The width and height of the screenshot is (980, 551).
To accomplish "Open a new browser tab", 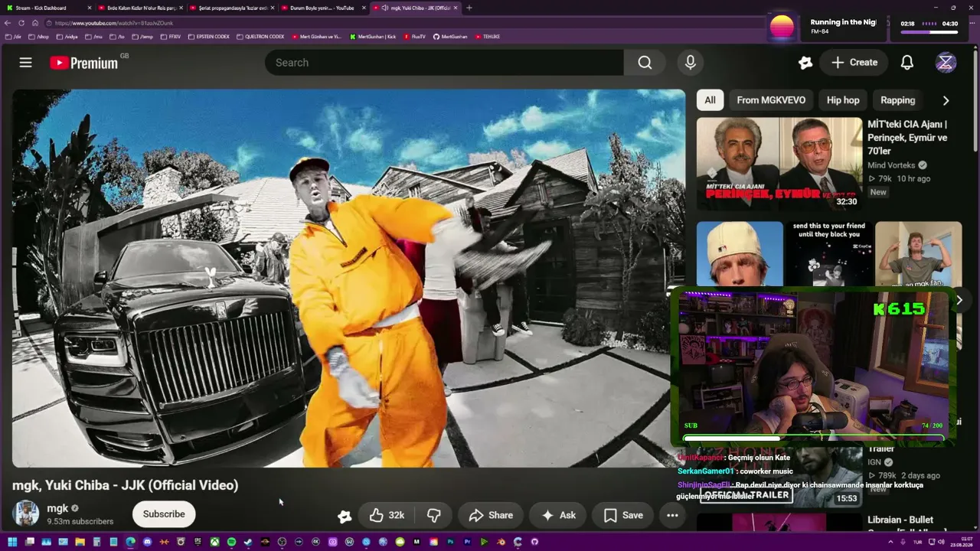I will (x=469, y=8).
